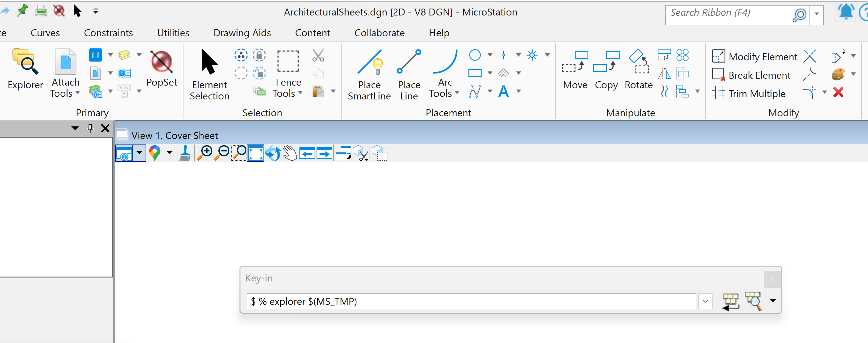Toggle the Unlock selection icon
Screen dimensions: 868x343
pyautogui.click(x=259, y=73)
